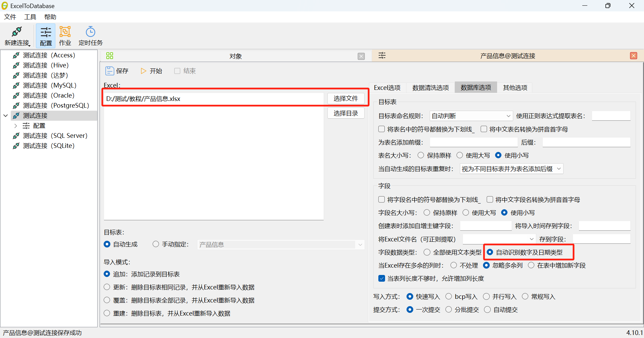
Task: Open the 目标表命名规则 dropdown
Action: [471, 116]
